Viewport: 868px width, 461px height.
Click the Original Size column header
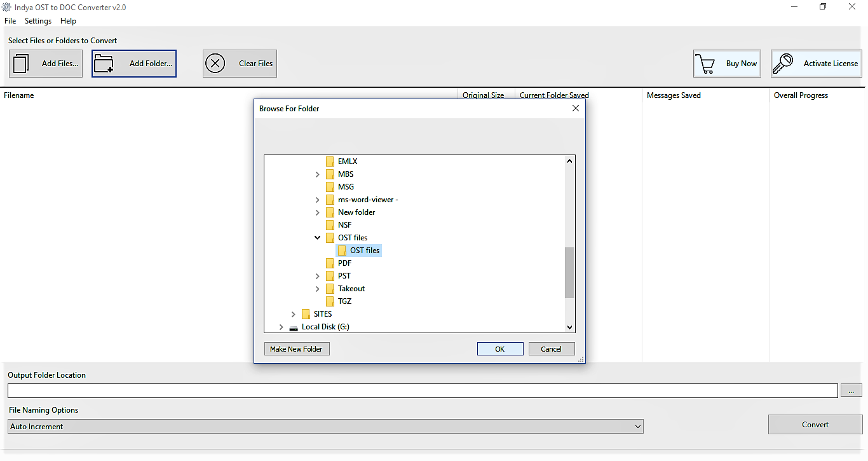click(483, 95)
